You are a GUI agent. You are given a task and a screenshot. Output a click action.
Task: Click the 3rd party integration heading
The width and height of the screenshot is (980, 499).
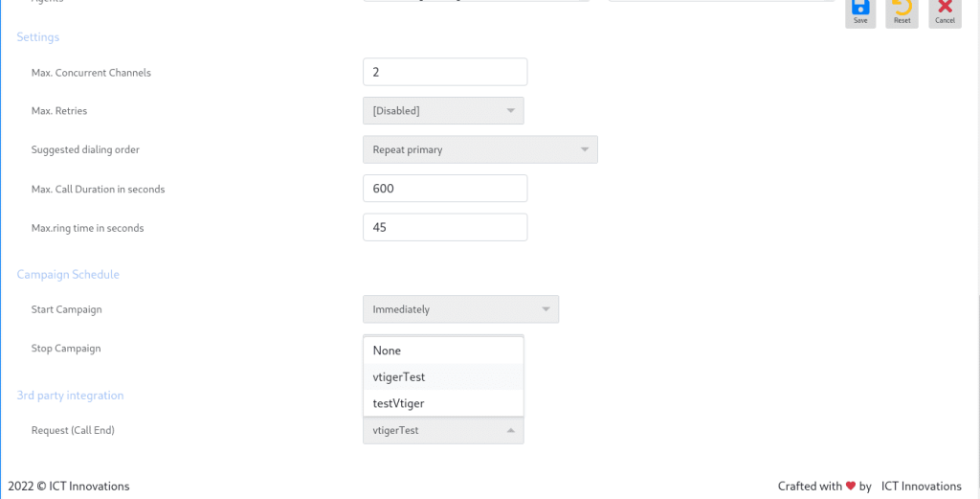point(70,396)
